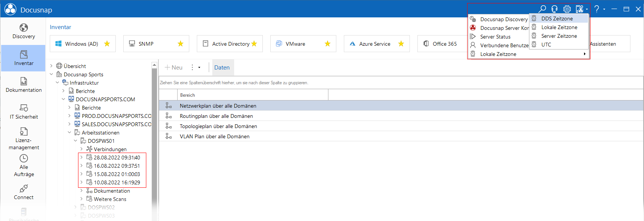
Task: Collapse the Infrastruktur tree node
Action: click(57, 83)
